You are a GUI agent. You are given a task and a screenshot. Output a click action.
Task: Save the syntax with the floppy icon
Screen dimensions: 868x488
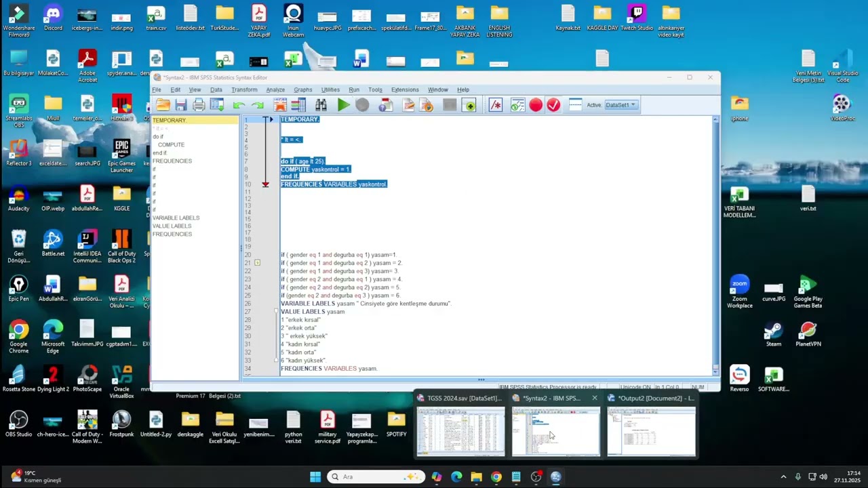[181, 105]
